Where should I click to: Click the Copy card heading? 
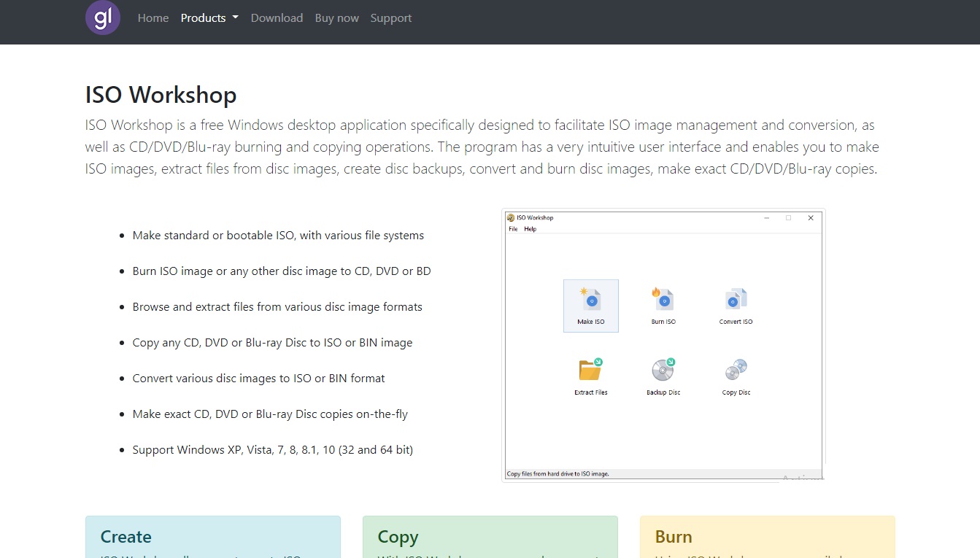coord(398,537)
